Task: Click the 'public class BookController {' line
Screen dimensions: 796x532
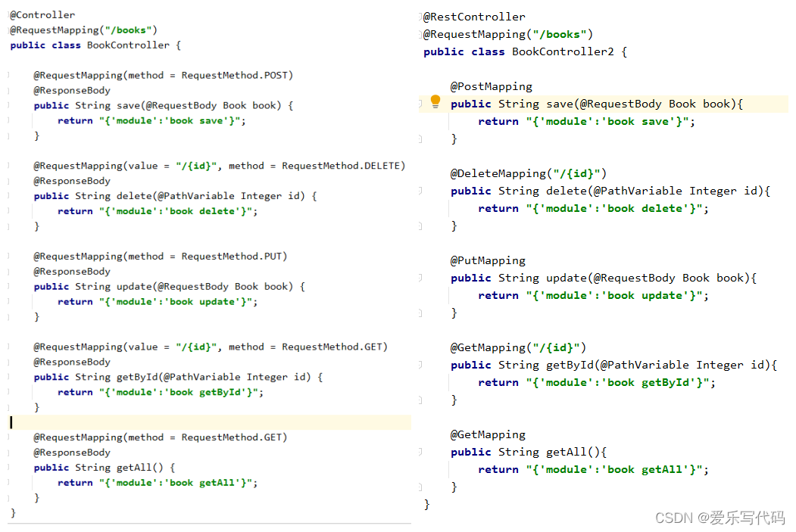Action: coord(95,45)
